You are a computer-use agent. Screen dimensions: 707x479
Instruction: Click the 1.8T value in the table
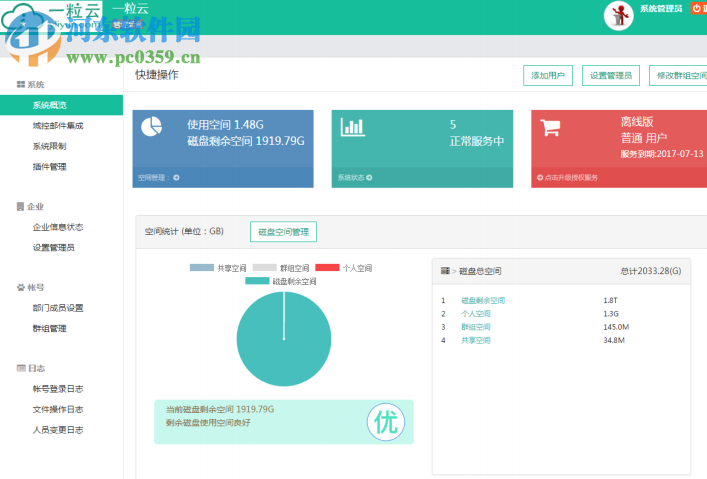point(611,300)
